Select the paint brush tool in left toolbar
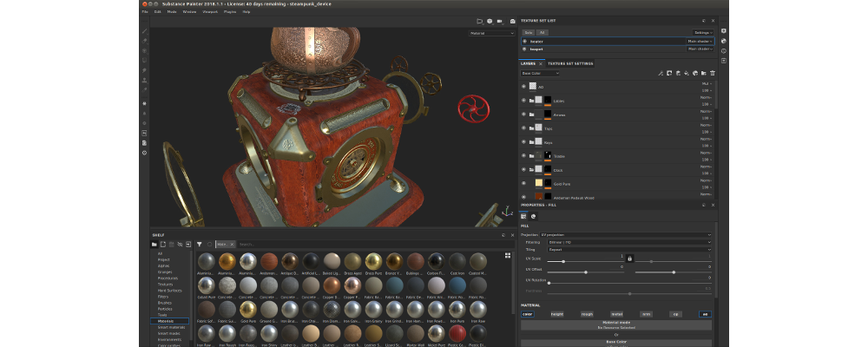The height and width of the screenshot is (347, 868). point(144,31)
